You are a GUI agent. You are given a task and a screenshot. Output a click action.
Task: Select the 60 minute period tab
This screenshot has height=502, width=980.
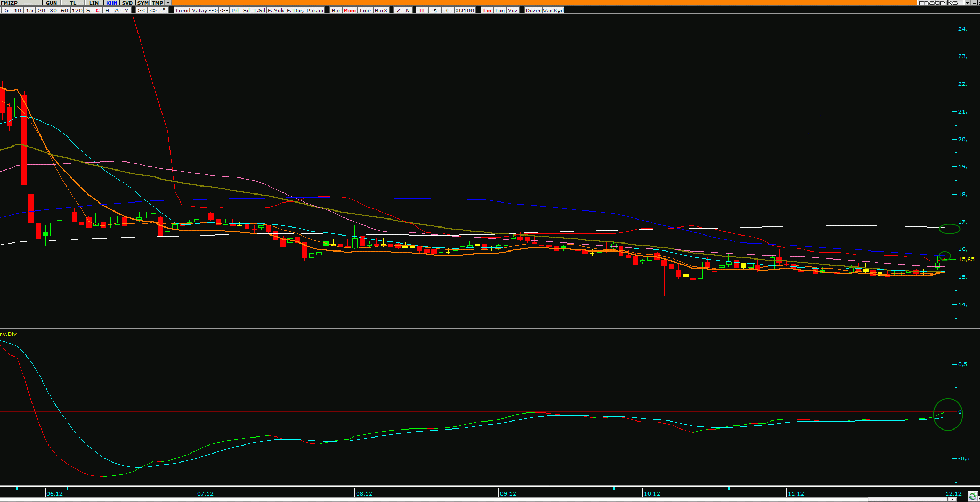pos(64,10)
